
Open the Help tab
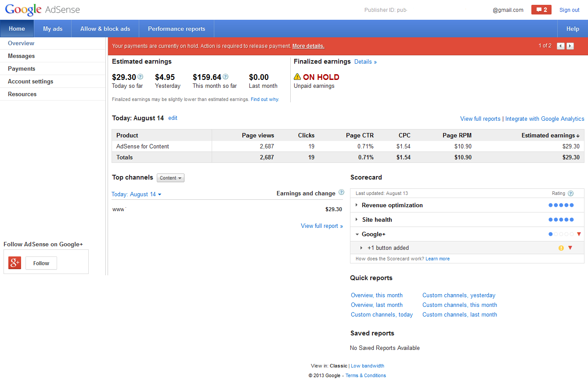573,29
